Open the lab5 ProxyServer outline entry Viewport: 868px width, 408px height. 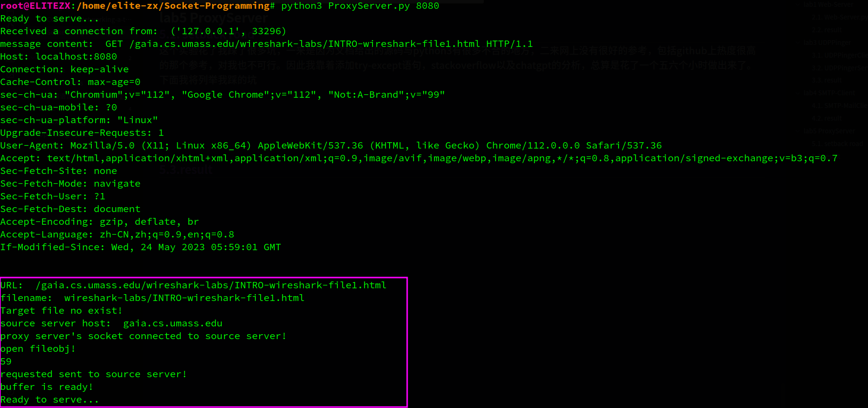point(830,131)
